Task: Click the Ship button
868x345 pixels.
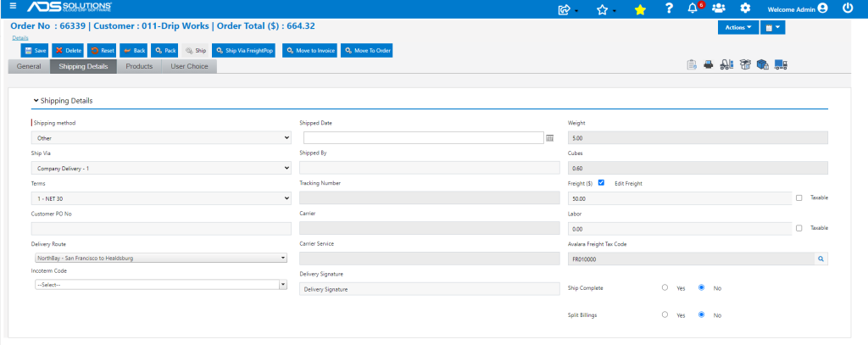Action: point(196,50)
